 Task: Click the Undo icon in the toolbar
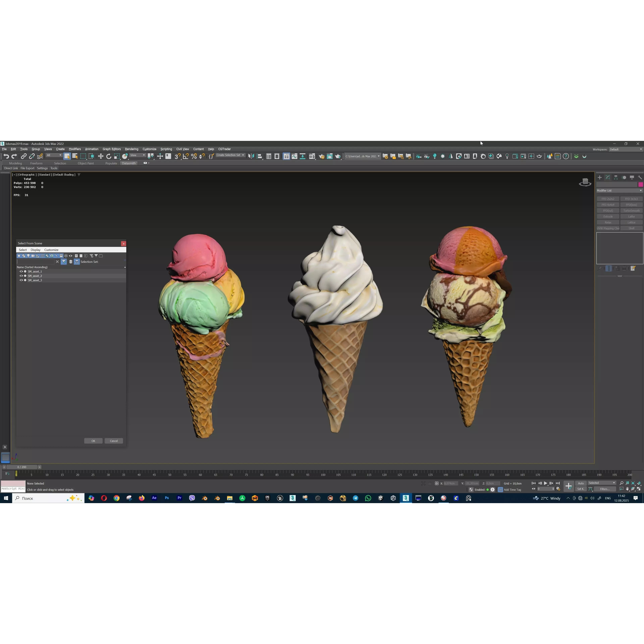6,156
